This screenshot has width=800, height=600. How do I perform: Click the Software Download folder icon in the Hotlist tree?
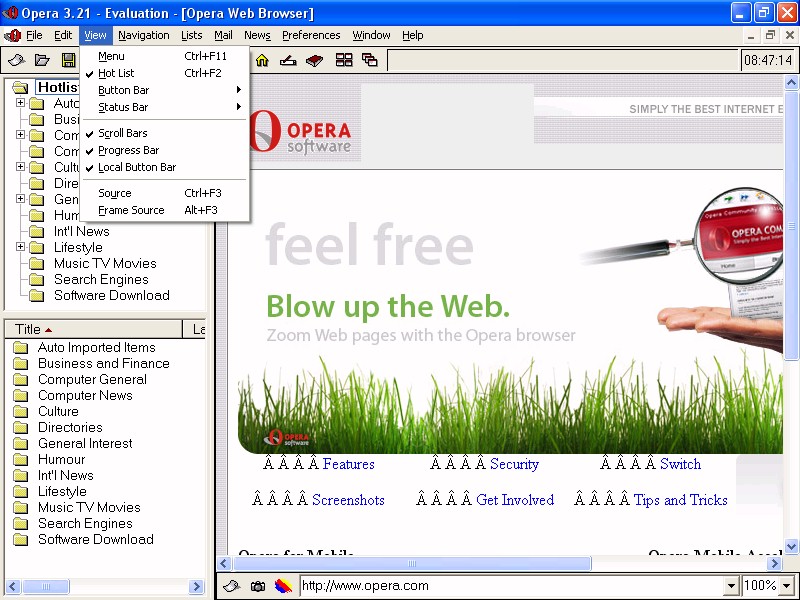pos(36,295)
